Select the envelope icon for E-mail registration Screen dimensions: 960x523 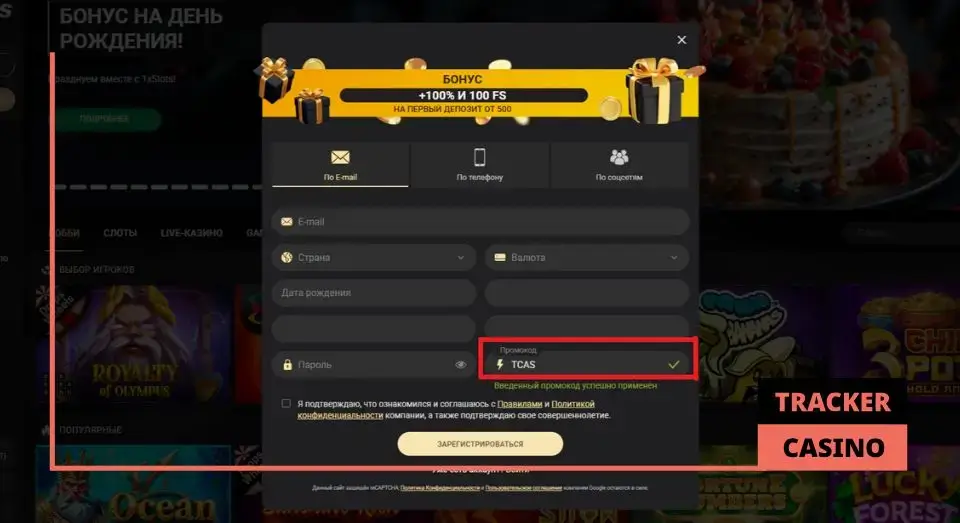[340, 157]
